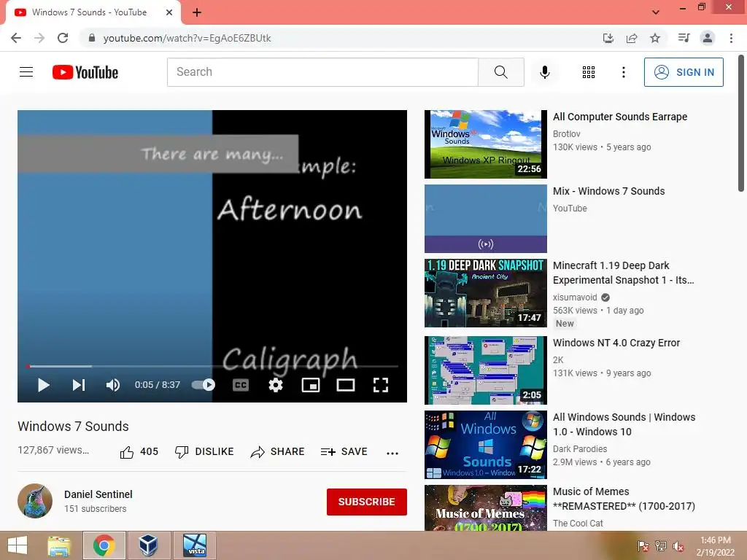747x560 pixels.
Task: Play the Windows 7 Sounds video
Action: tap(43, 385)
